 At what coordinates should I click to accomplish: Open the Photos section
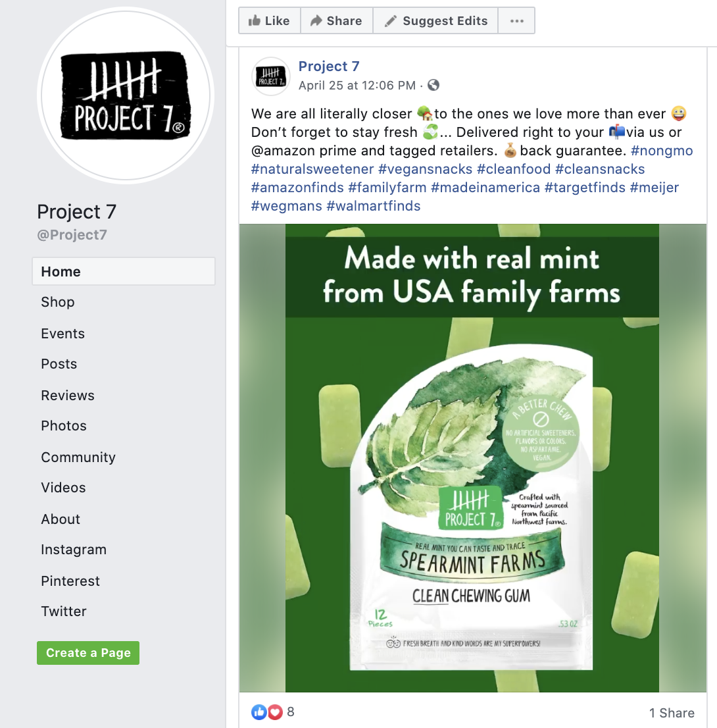64,426
